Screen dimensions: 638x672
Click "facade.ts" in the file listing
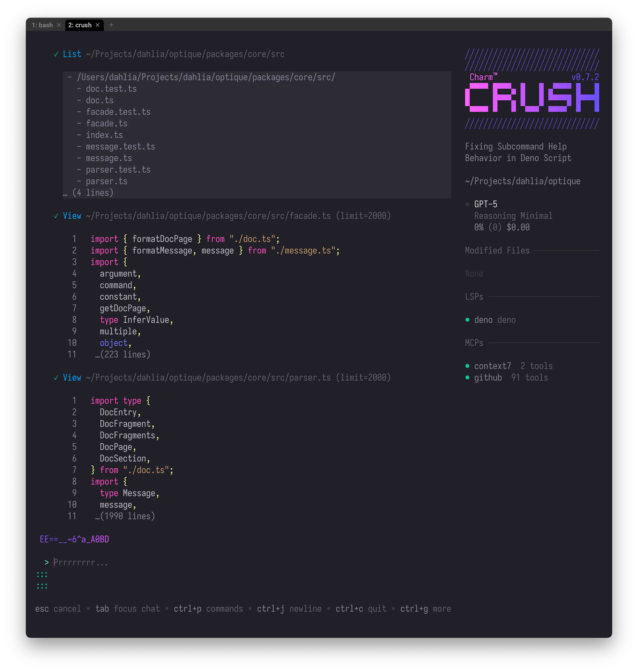106,124
